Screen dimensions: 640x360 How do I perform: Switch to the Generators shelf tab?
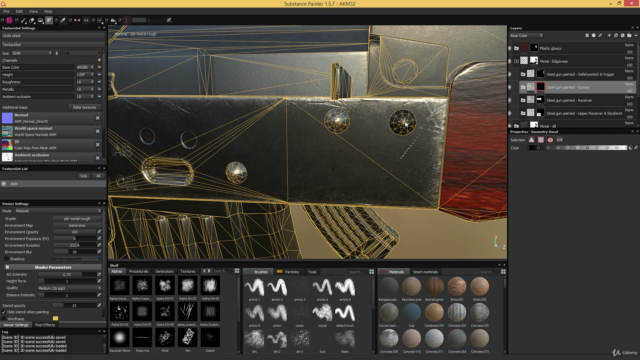coord(164,271)
